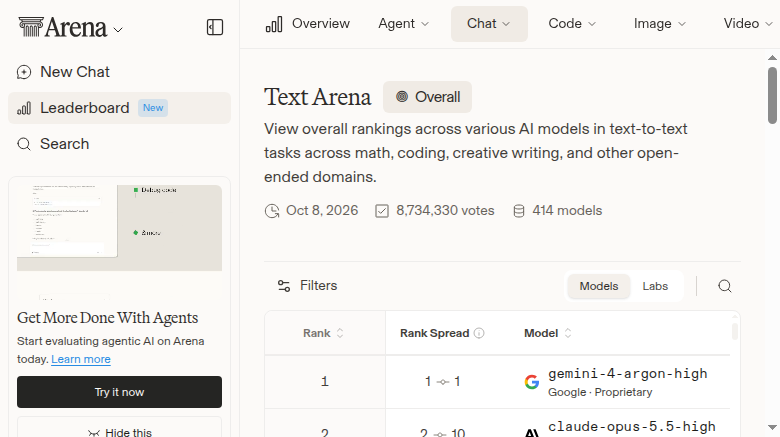This screenshot has width=780, height=437.
Task: Click the Rank Spread info icon
Action: tap(479, 333)
